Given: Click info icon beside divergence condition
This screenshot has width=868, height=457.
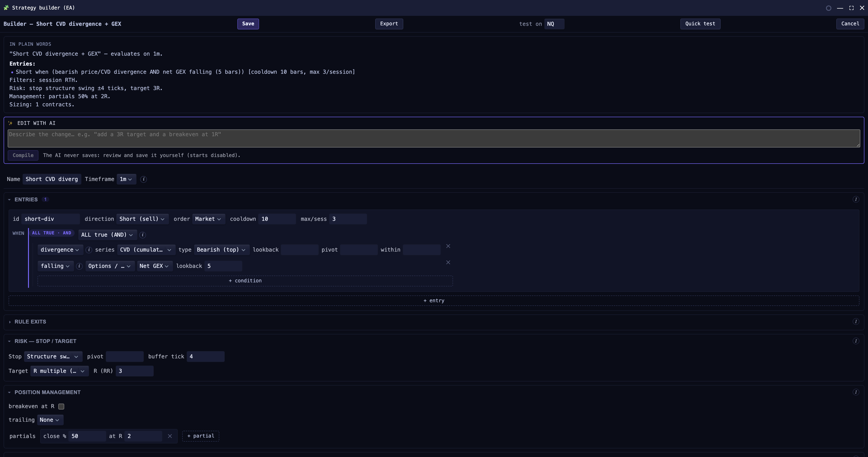Looking at the screenshot, I should click(89, 250).
